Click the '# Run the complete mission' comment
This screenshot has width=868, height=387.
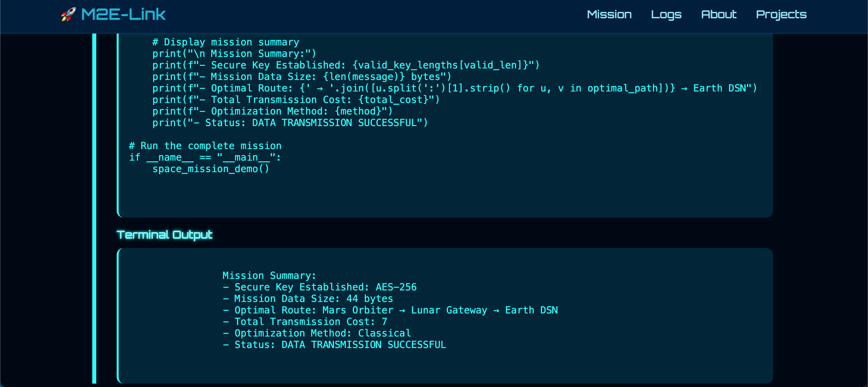[x=205, y=146]
